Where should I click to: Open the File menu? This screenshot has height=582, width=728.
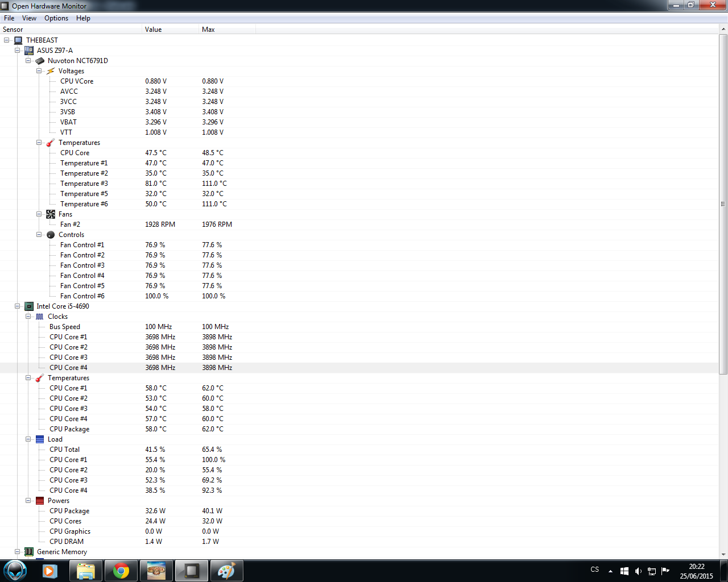tap(9, 18)
